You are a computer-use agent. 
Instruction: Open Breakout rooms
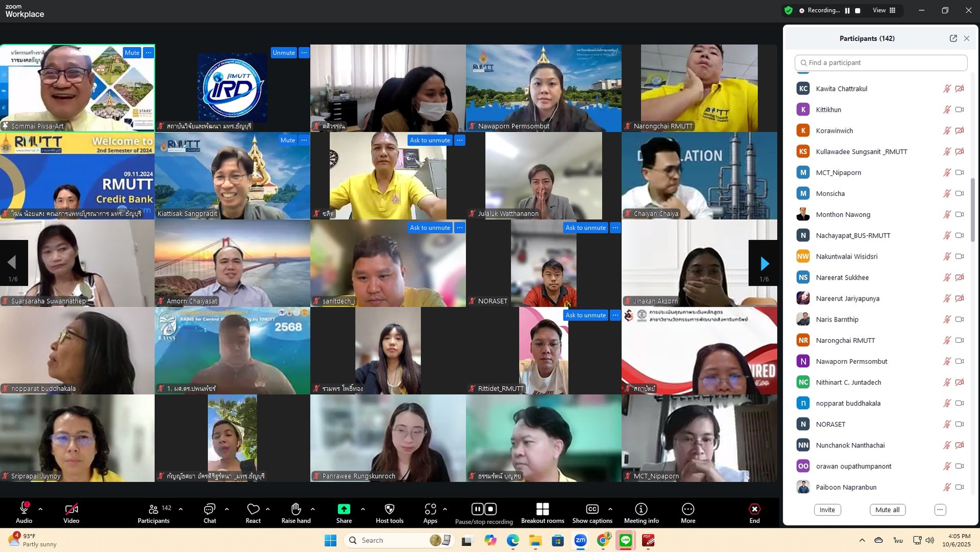click(x=543, y=509)
